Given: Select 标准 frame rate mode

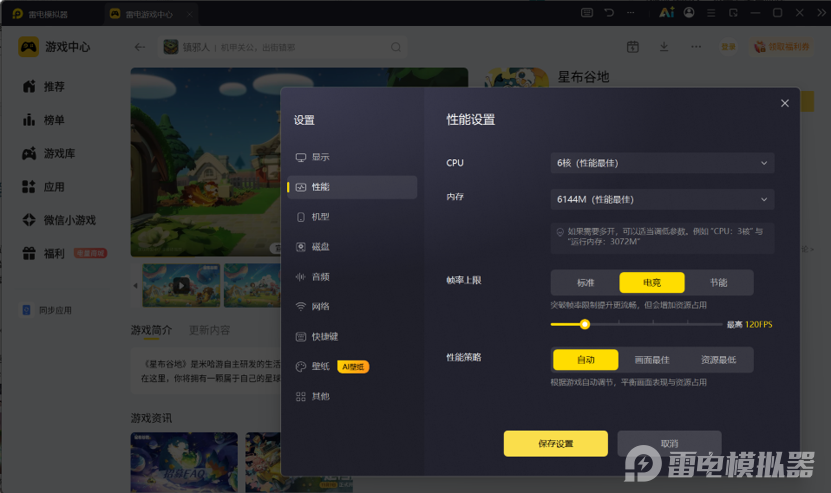Looking at the screenshot, I should coord(586,283).
